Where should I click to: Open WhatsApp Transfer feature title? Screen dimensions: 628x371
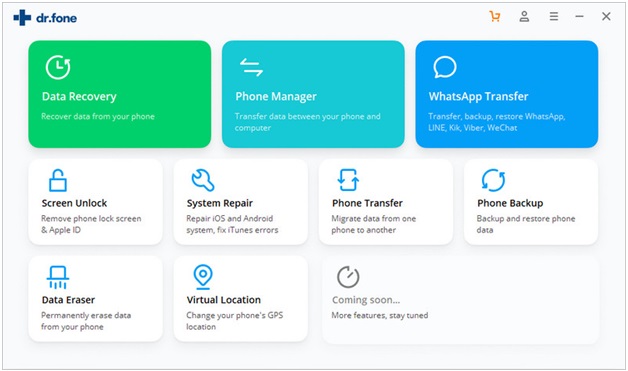pyautogui.click(x=479, y=97)
